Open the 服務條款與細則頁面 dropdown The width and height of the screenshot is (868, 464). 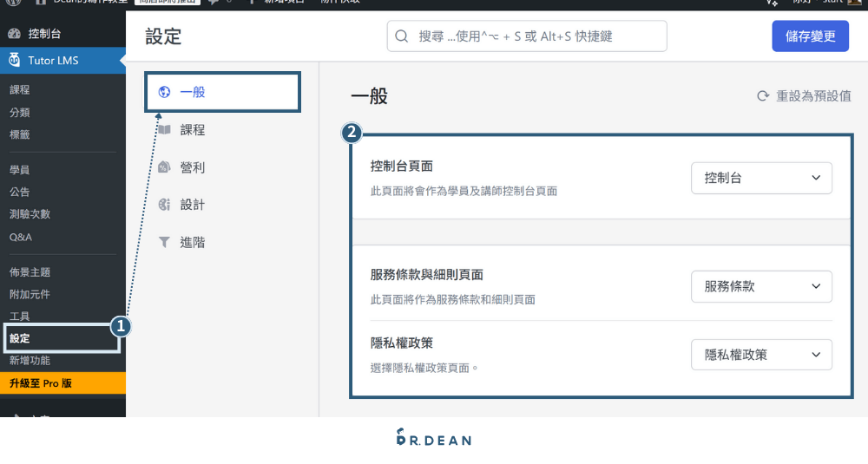click(x=761, y=286)
